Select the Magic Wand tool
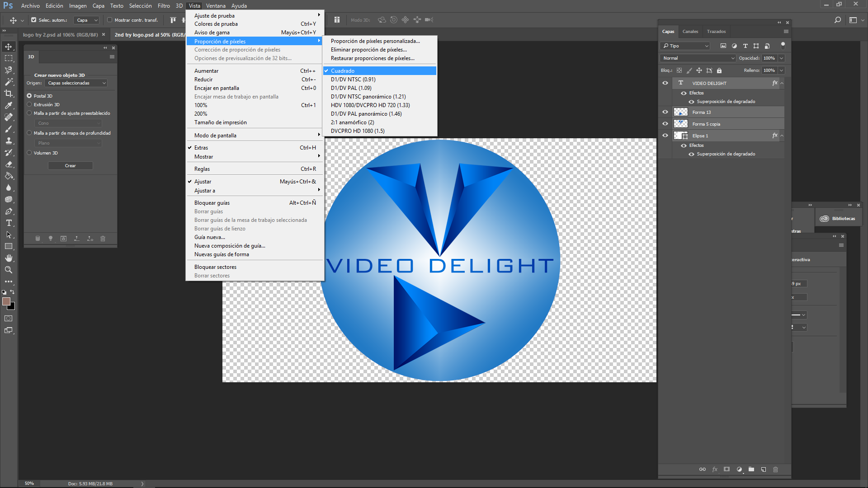868x488 pixels. pyautogui.click(x=9, y=82)
